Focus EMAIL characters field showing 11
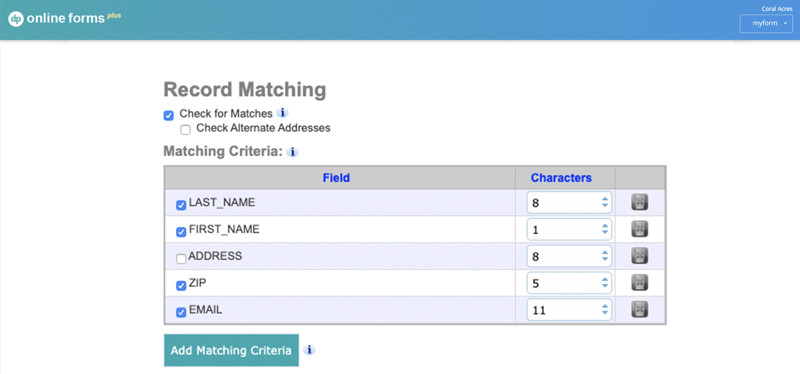Image resolution: width=800 pixels, height=374 pixels. tap(569, 309)
